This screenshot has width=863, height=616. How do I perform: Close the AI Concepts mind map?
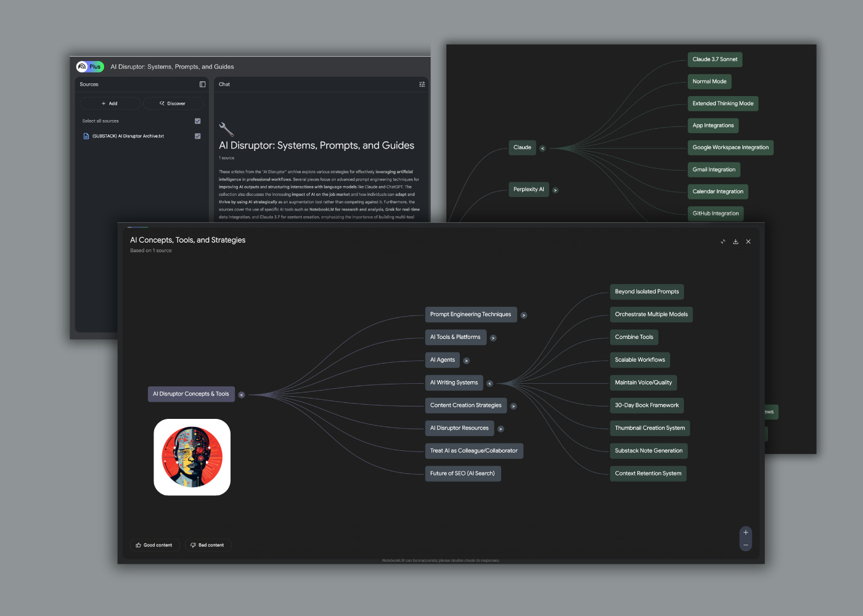point(748,241)
